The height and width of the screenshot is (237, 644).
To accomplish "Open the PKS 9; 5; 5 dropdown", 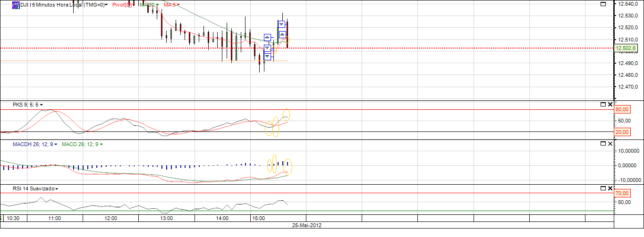I will pyautogui.click(x=42, y=105).
